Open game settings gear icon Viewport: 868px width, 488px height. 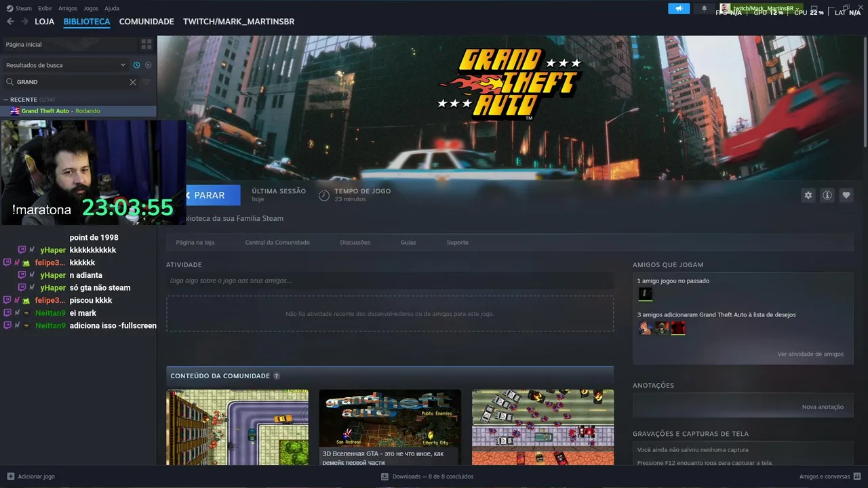point(808,195)
